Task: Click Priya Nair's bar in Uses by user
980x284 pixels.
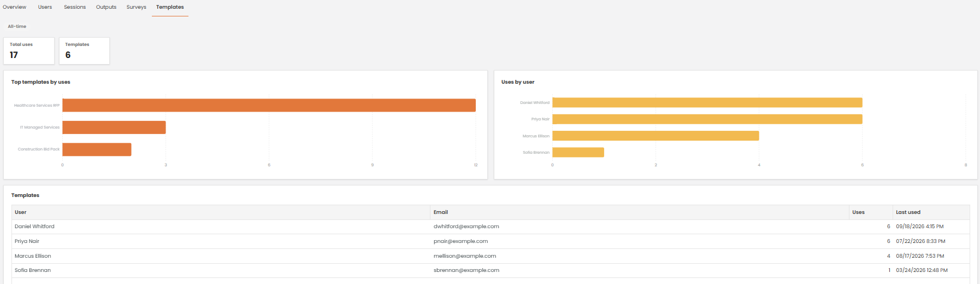Action: coord(707,119)
